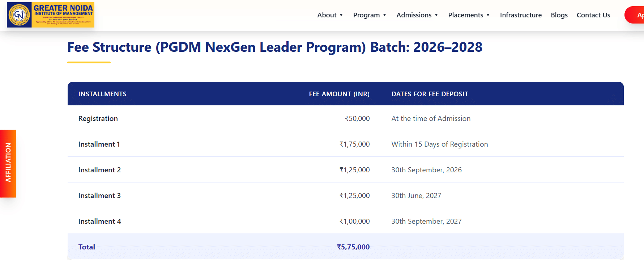Viewport: 644px width, 269px height.
Task: Click the Installment 3 row label
Action: pos(99,196)
